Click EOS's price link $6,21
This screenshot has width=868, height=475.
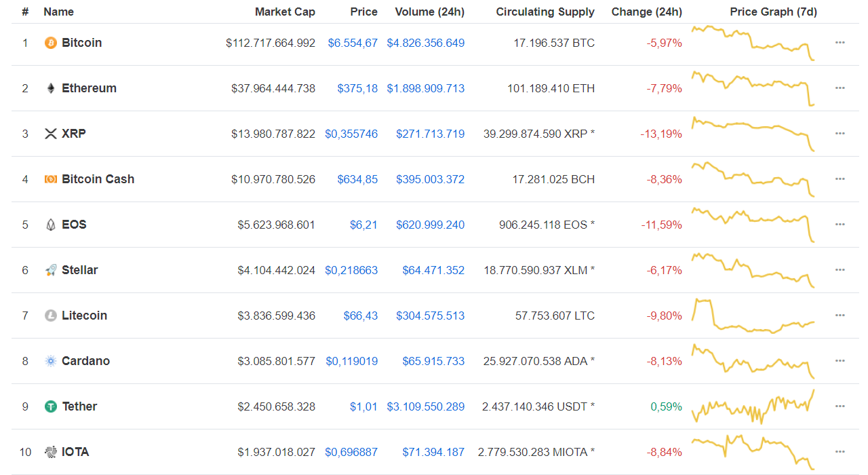(364, 224)
